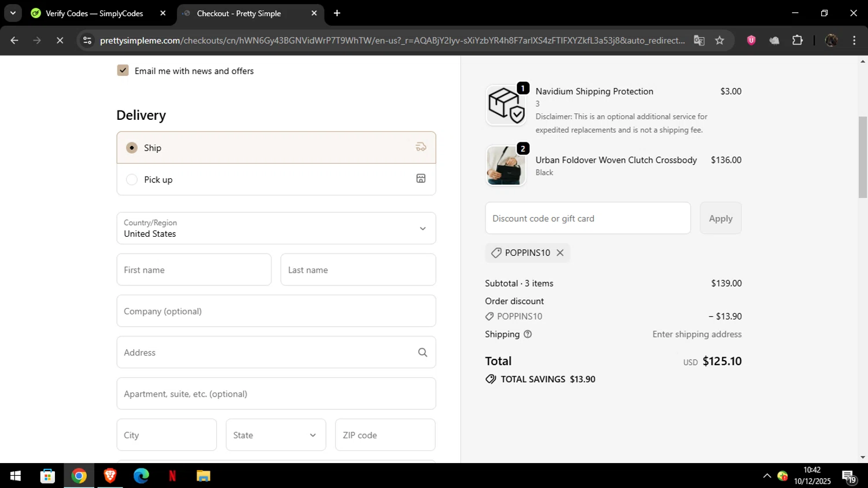The image size is (868, 488).
Task: Focus the First name field
Action: coord(194,270)
